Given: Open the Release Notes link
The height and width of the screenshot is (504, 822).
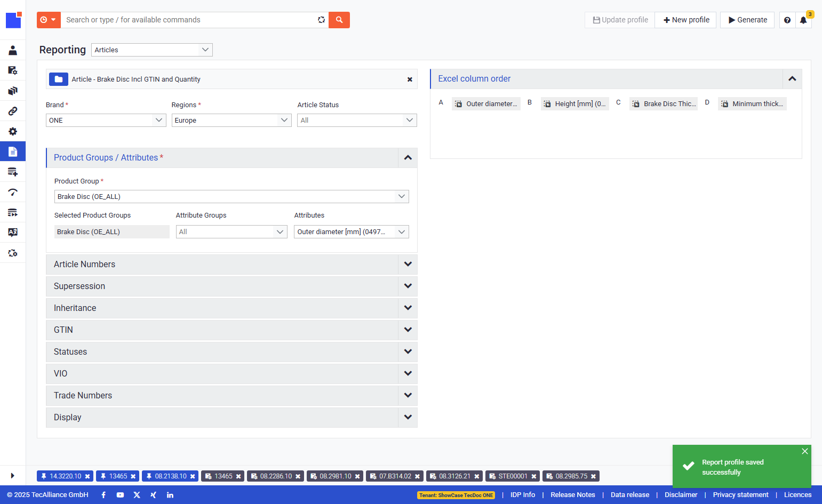Looking at the screenshot, I should [x=573, y=495].
